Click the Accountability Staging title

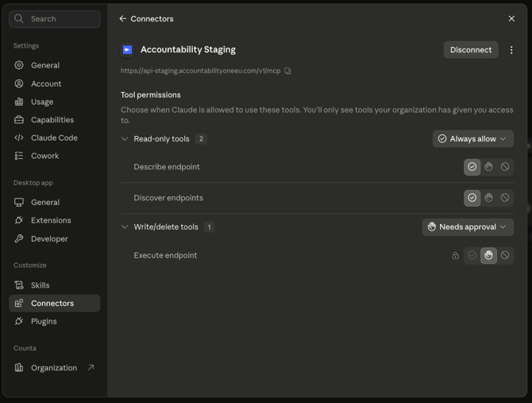tap(188, 49)
